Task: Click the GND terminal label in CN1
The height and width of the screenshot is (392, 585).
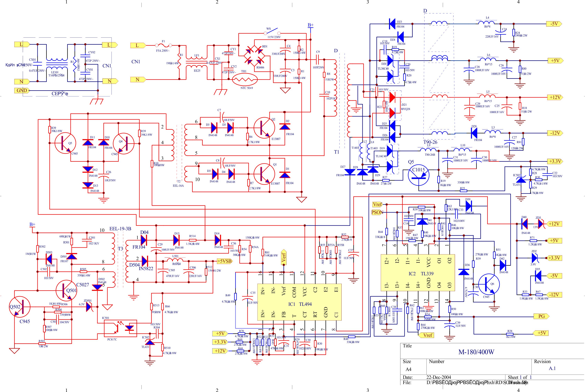Action: [22, 91]
